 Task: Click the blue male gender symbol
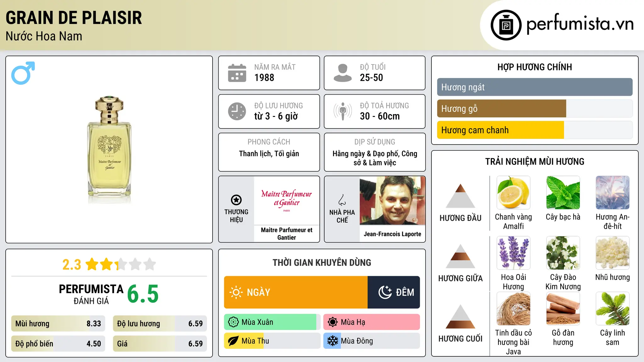pos(23,73)
